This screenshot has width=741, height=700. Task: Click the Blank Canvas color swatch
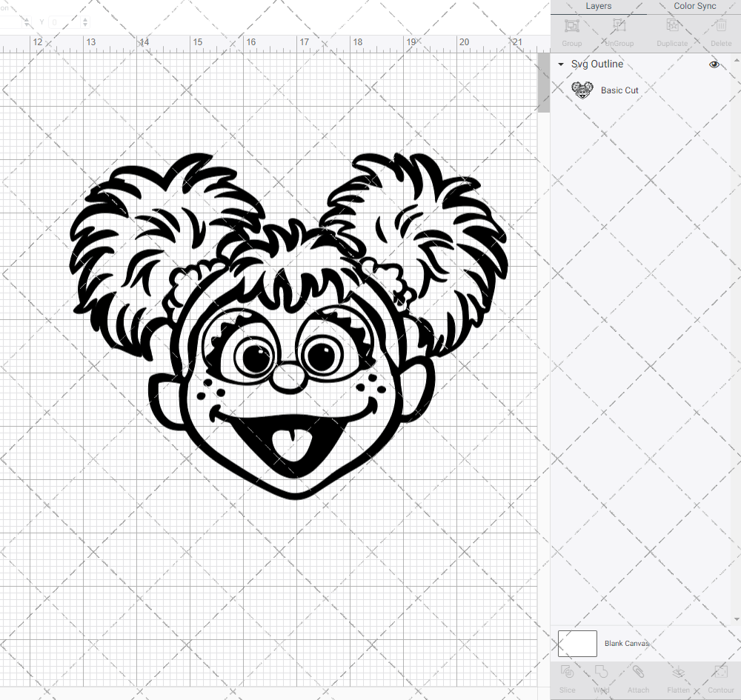577,643
